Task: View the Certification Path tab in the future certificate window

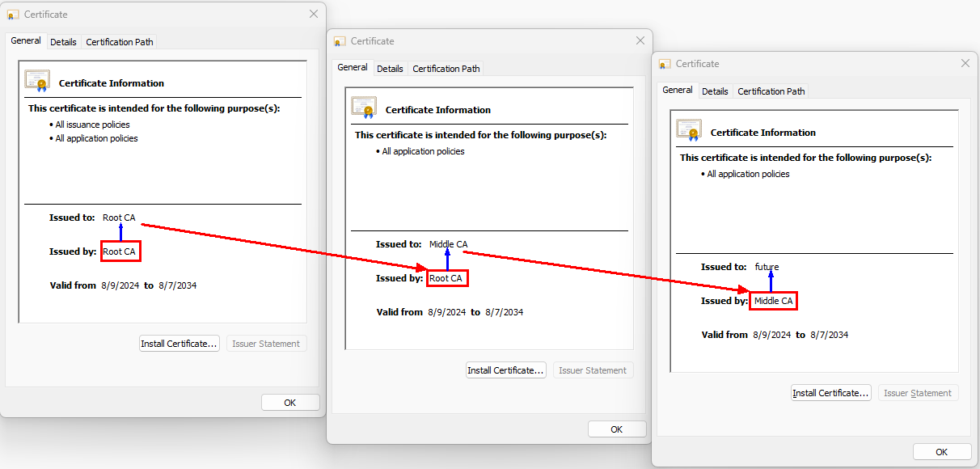Action: [771, 91]
